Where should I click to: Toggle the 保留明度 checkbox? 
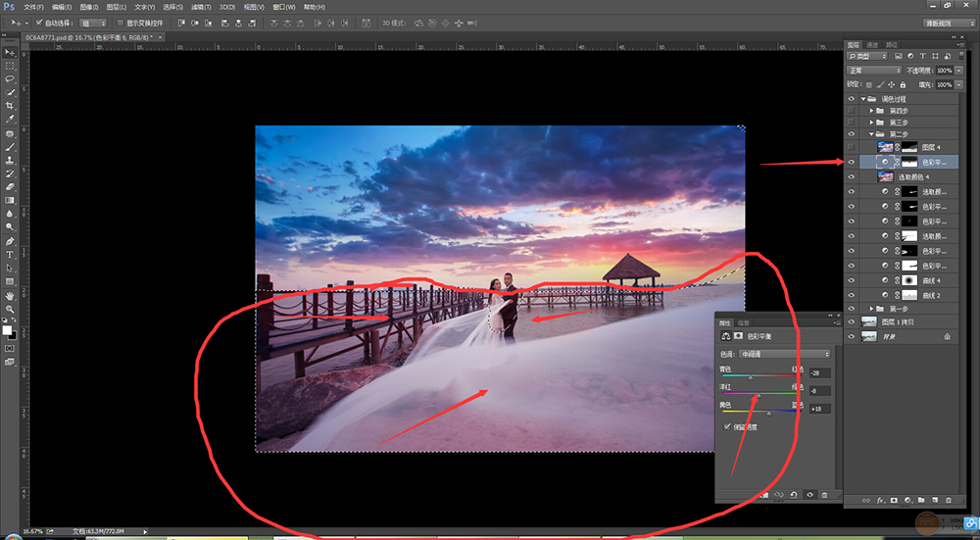tap(727, 427)
